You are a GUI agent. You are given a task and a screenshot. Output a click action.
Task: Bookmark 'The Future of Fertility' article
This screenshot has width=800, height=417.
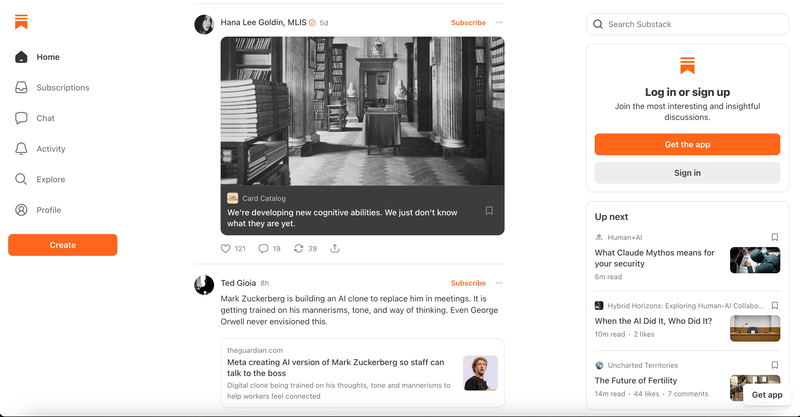pyautogui.click(x=775, y=366)
